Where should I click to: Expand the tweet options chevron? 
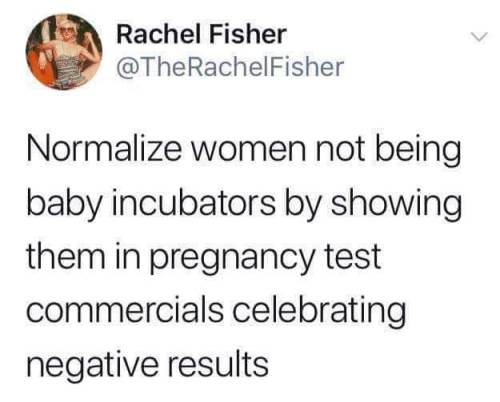[479, 37]
